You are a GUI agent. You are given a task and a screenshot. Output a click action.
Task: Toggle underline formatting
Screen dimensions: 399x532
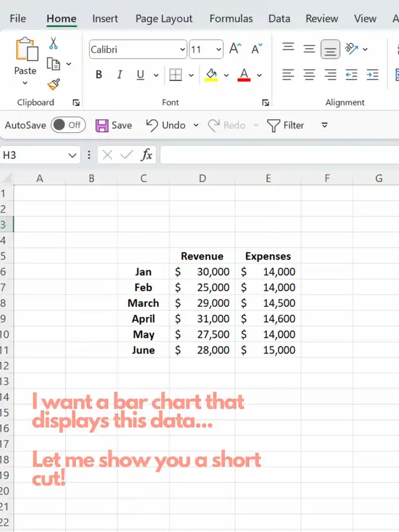[x=140, y=75]
